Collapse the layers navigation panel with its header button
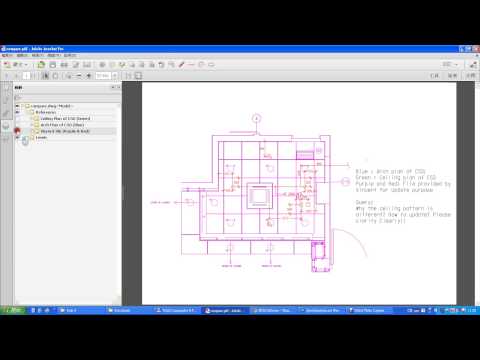This screenshot has height=360, width=480. 113,87
